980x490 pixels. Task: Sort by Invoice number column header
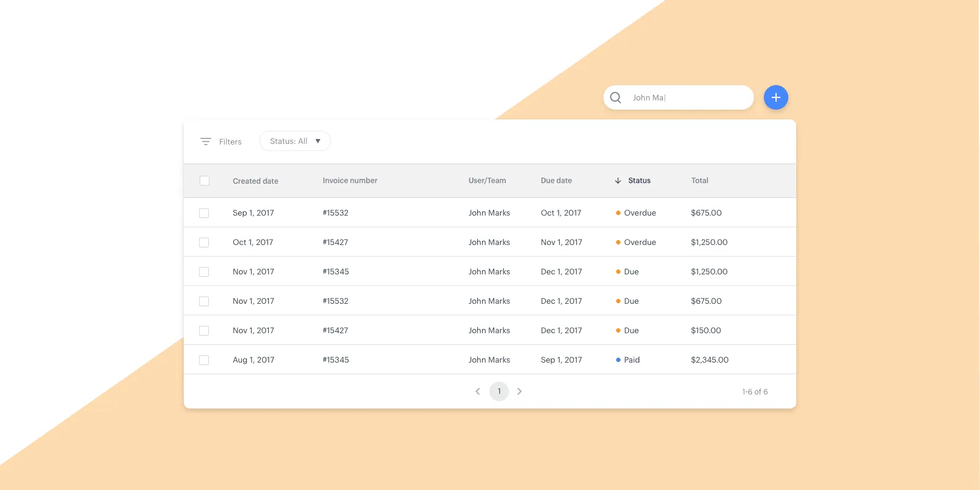click(x=350, y=181)
